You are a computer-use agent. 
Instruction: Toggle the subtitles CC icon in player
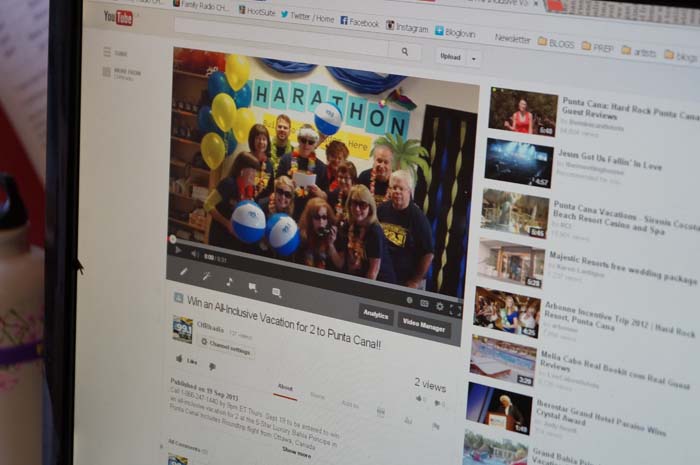[424, 303]
